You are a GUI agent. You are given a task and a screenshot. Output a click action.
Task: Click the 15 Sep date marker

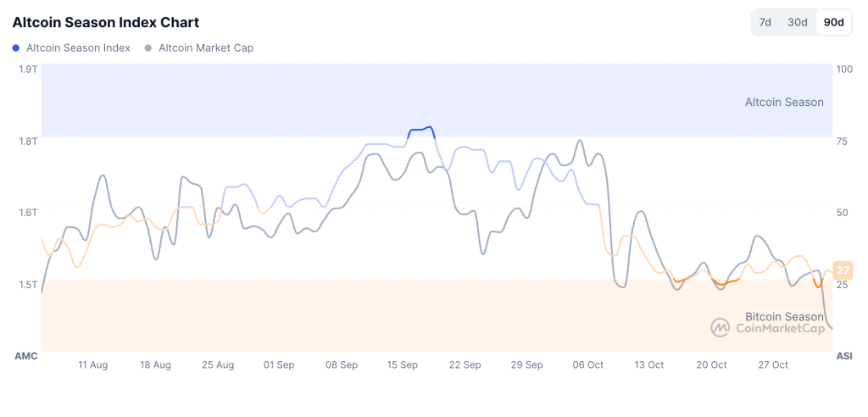point(403,364)
